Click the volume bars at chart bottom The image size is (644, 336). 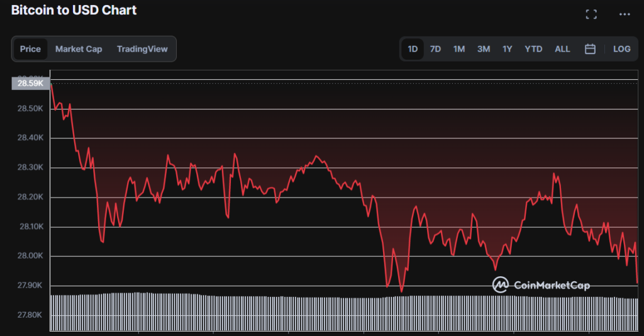pyautogui.click(x=344, y=311)
